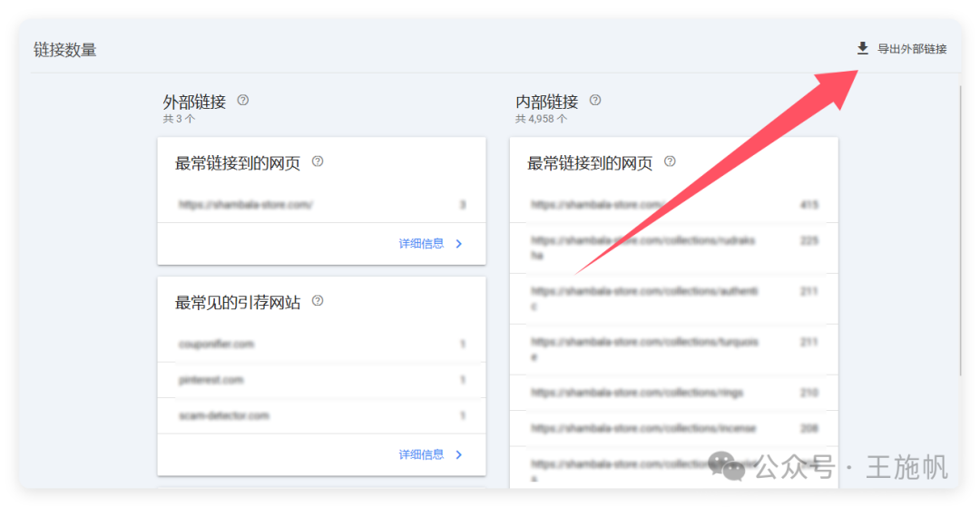The height and width of the screenshot is (507, 980).
Task: Click the vertical scrollbar on the right edge
Action: [x=960, y=231]
